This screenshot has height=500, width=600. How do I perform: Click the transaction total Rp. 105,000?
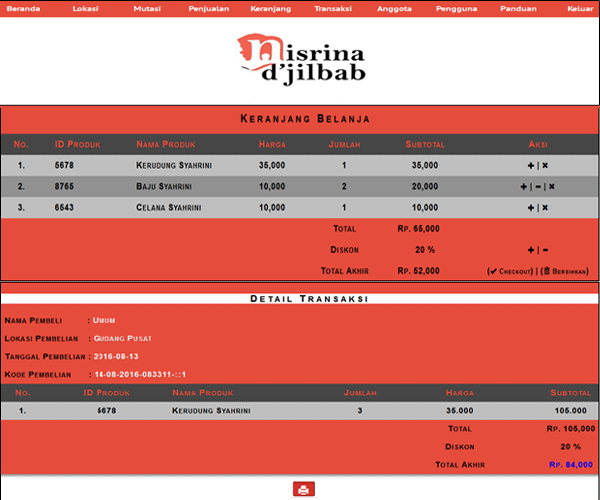(x=571, y=429)
